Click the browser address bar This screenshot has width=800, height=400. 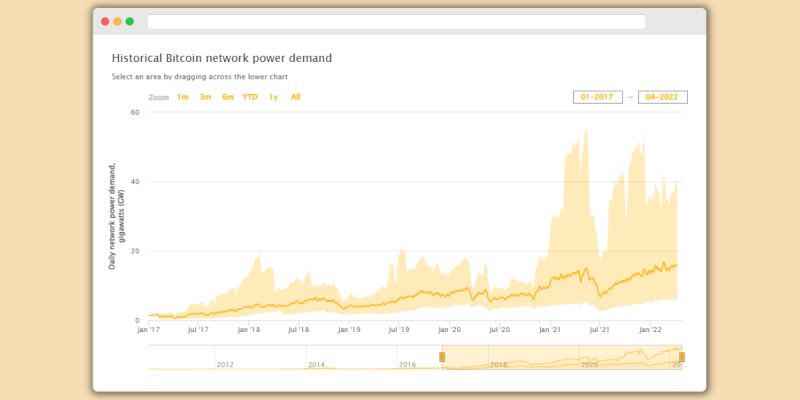tap(396, 21)
